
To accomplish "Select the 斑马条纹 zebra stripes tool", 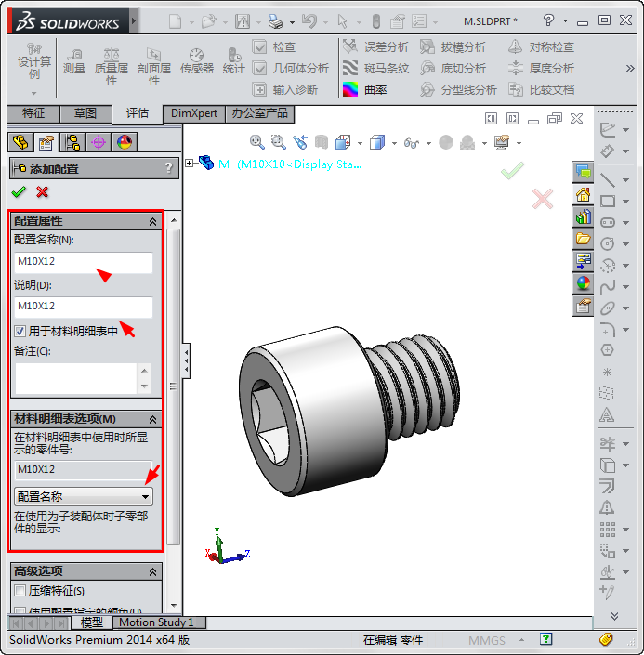I will [350, 69].
